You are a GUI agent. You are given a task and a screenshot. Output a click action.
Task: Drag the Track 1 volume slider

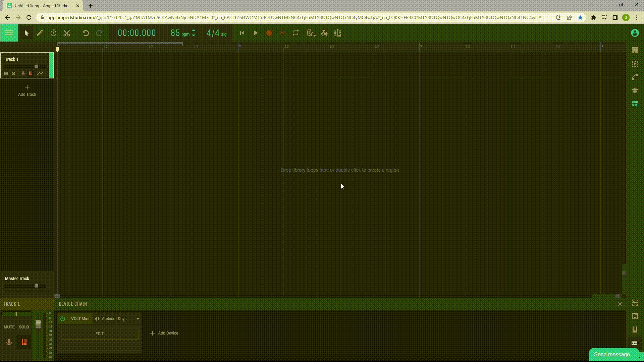[36, 66]
